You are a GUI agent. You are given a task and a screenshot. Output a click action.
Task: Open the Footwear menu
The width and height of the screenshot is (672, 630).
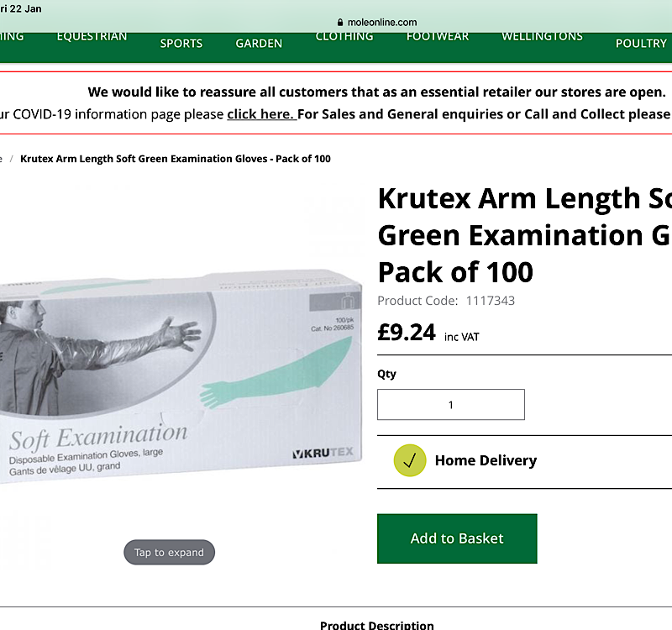438,36
